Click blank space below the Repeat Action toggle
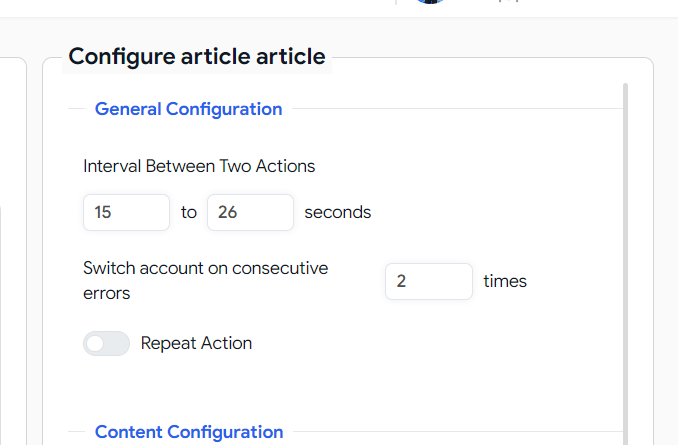 pos(303,385)
